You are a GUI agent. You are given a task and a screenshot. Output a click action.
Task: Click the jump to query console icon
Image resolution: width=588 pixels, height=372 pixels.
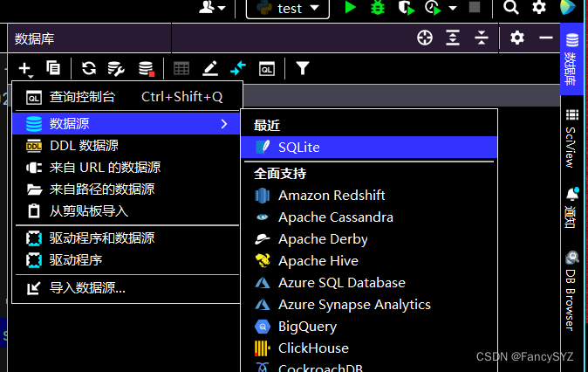[x=267, y=69]
